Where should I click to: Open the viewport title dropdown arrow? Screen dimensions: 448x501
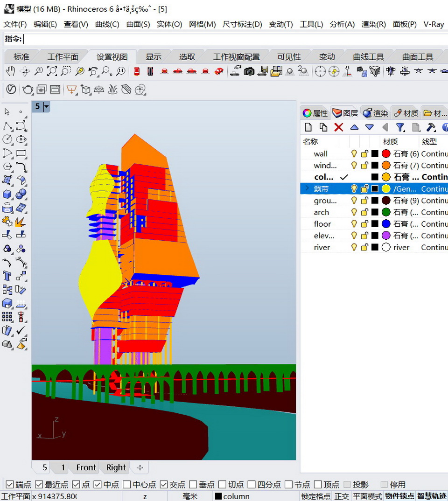[46, 107]
